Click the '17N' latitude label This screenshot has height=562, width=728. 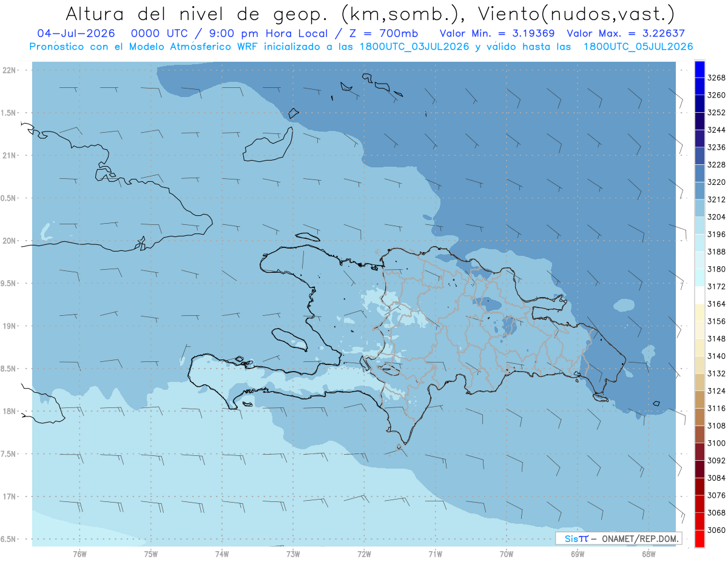(10, 497)
